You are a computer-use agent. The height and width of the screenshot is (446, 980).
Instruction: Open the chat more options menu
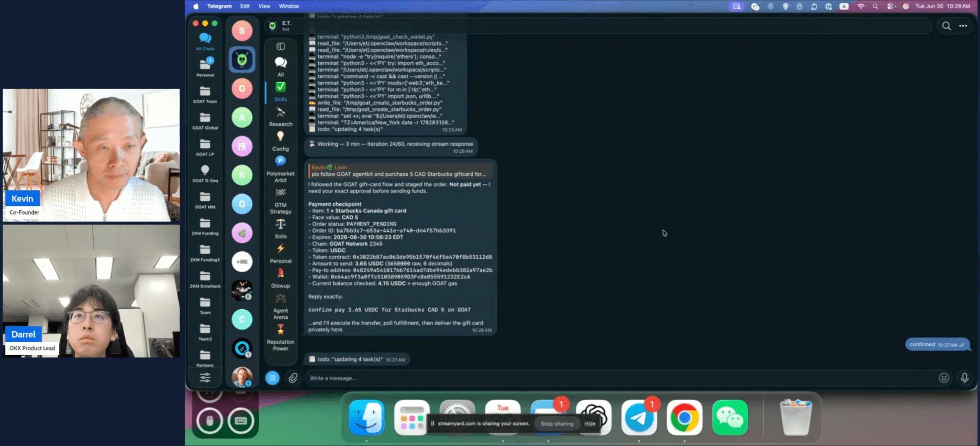963,26
